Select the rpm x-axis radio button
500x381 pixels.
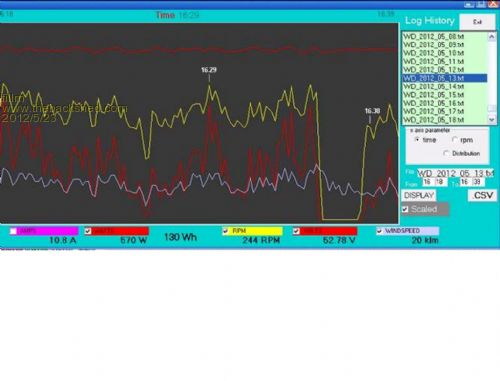point(455,140)
